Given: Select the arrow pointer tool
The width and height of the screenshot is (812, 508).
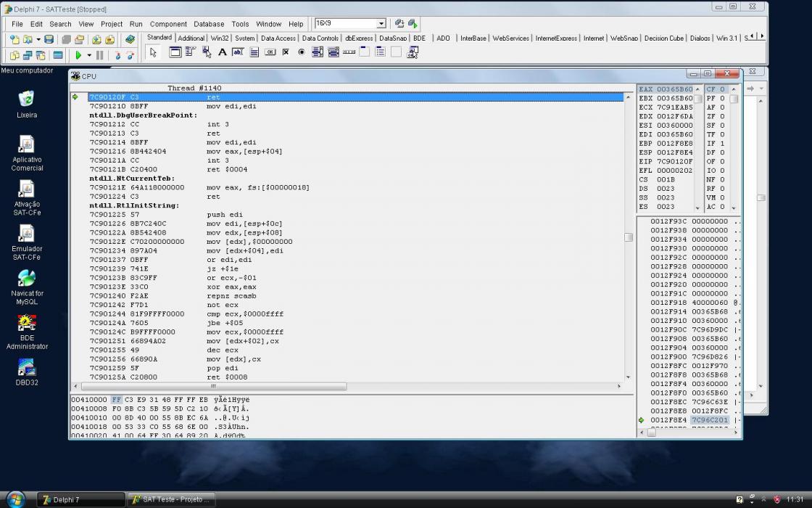Looking at the screenshot, I should click(x=153, y=52).
